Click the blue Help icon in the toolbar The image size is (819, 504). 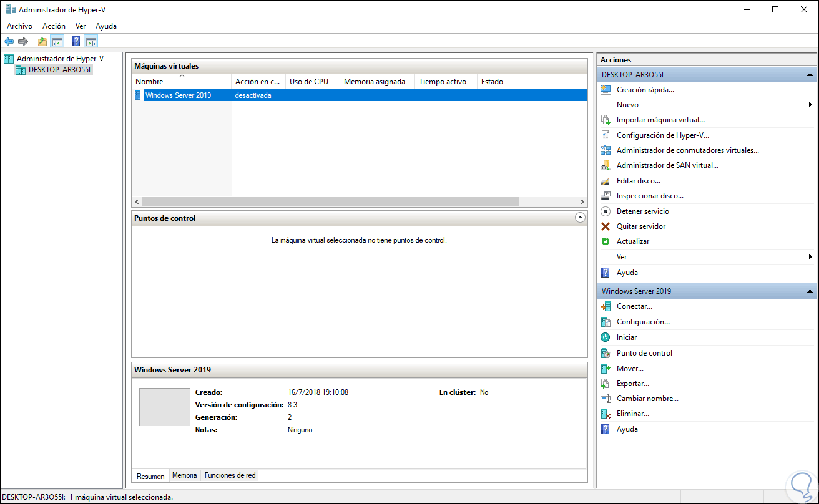76,42
